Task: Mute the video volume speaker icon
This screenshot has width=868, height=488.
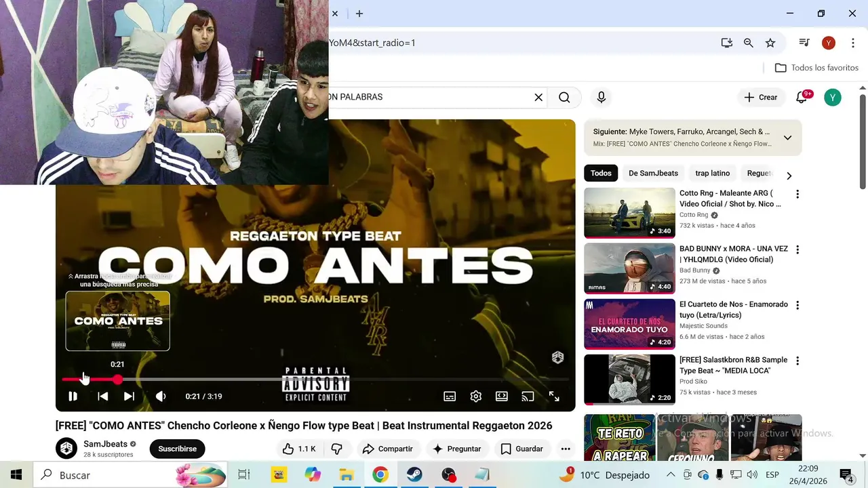Action: pyautogui.click(x=161, y=396)
